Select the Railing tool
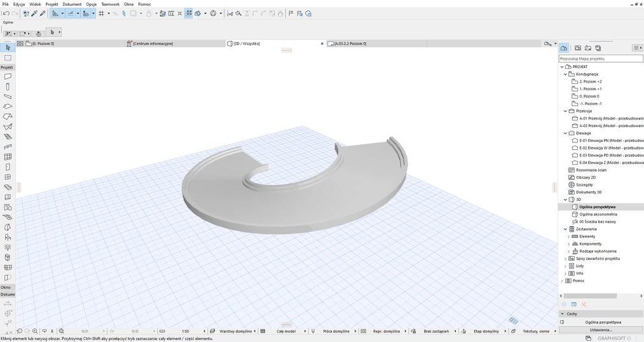Image resolution: width=644 pixels, height=342 pixels. [x=8, y=147]
